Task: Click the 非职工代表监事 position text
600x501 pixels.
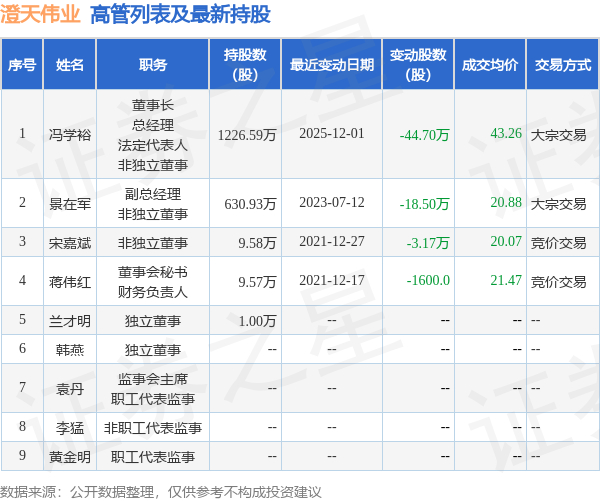Action: tap(153, 428)
